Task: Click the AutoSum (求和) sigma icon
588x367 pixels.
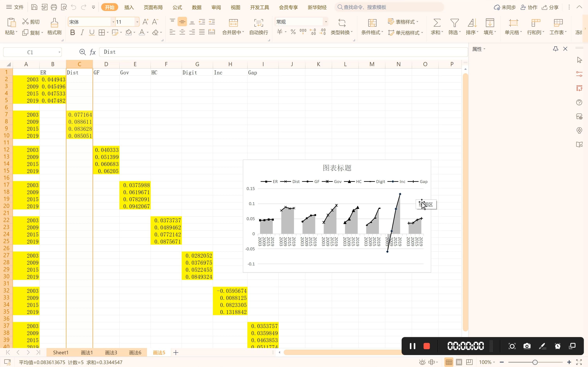Action: [x=437, y=23]
